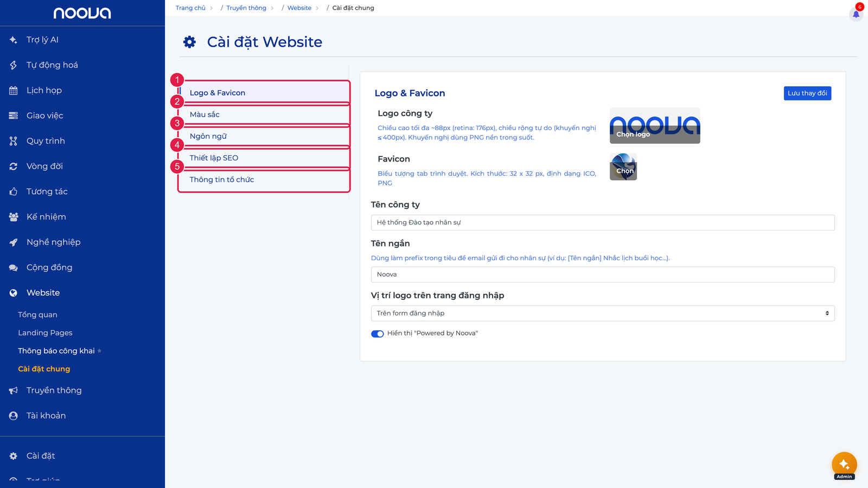This screenshot has width=868, height=488.
Task: Toggle Hiển thị "Powered by Noova" switch
Action: click(x=377, y=333)
